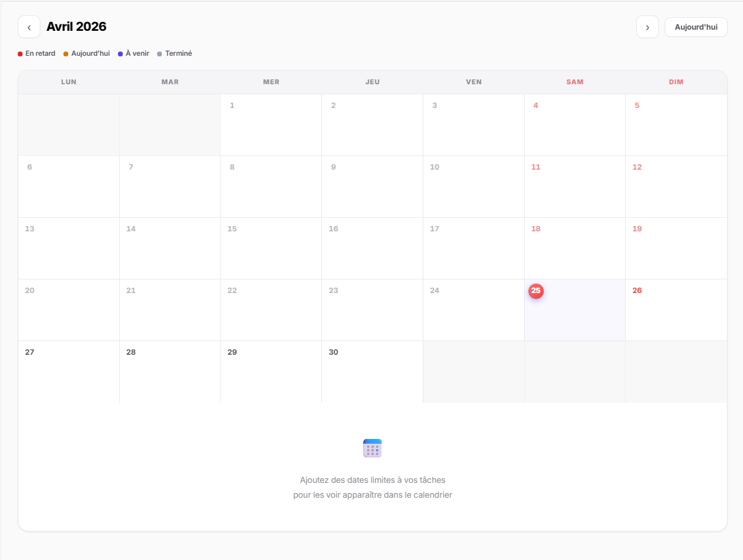Open day 17 cell

coord(474,249)
